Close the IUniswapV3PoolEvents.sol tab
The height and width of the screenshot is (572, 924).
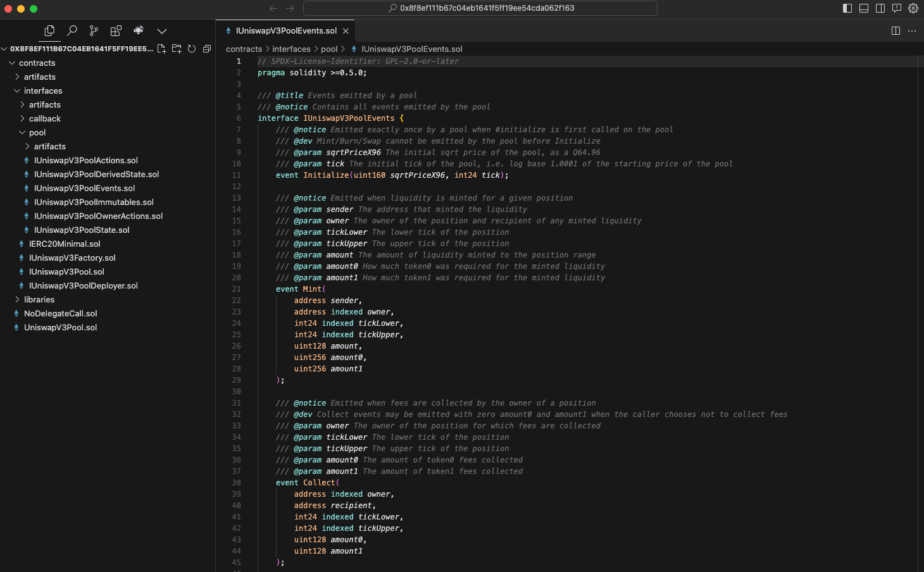click(x=346, y=30)
